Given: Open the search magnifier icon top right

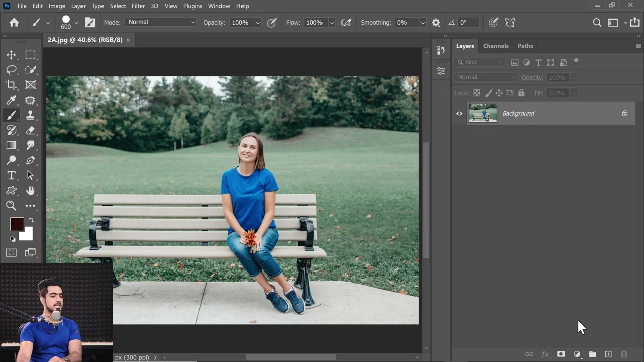Looking at the screenshot, I should (597, 22).
